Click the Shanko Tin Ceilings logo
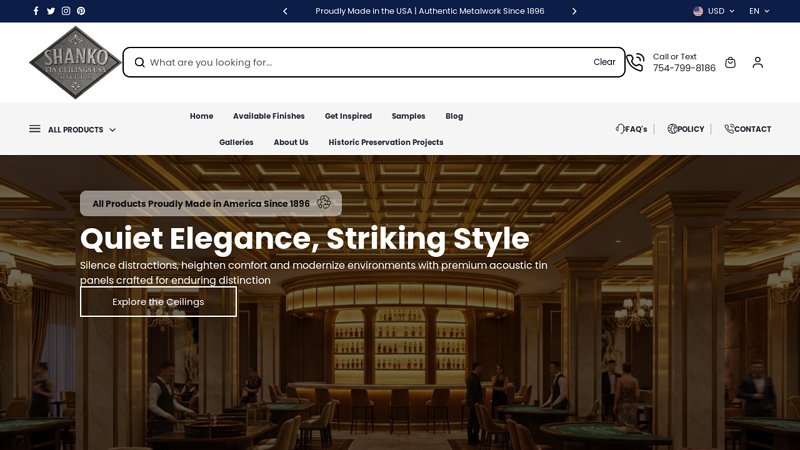 (x=75, y=62)
